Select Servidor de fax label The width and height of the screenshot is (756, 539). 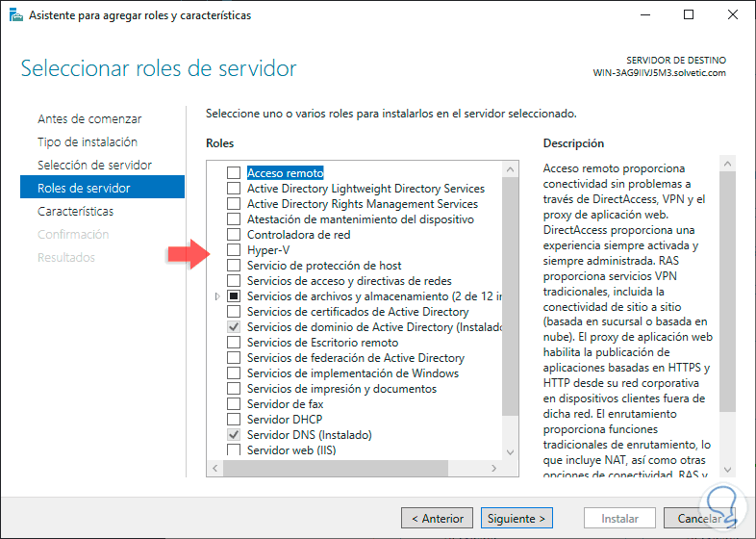click(x=285, y=404)
